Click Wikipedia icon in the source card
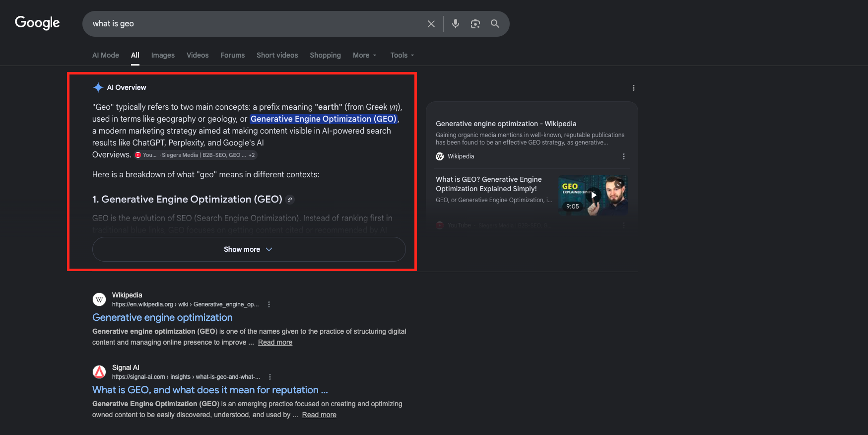The height and width of the screenshot is (435, 868). pos(440,156)
